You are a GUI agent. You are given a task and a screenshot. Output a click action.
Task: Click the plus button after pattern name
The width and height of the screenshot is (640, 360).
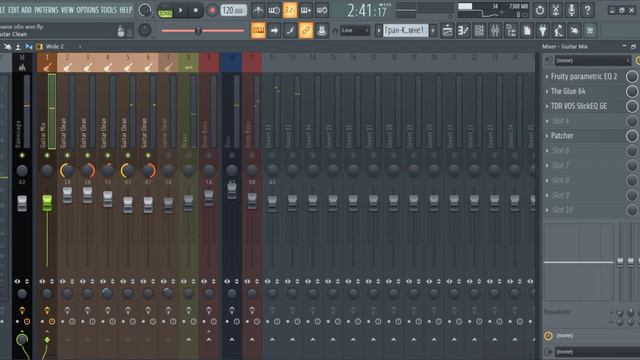click(x=433, y=30)
